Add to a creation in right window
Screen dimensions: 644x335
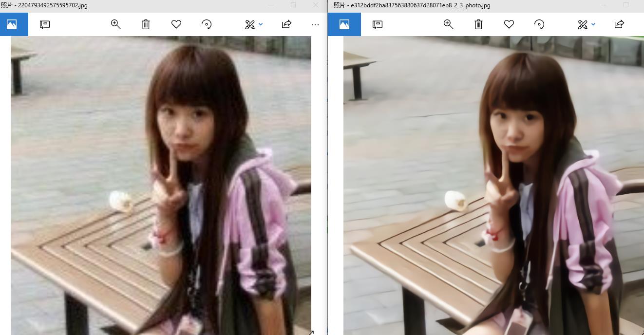pyautogui.click(x=378, y=24)
